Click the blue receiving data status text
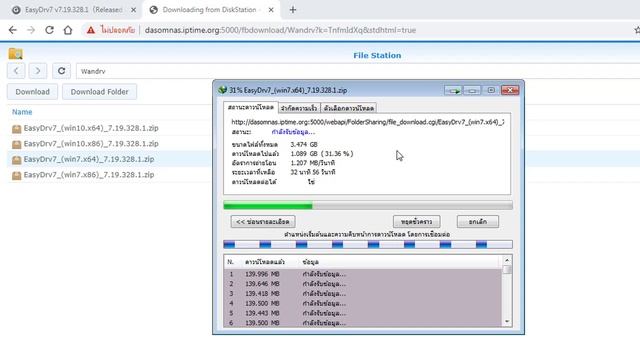 tap(293, 132)
